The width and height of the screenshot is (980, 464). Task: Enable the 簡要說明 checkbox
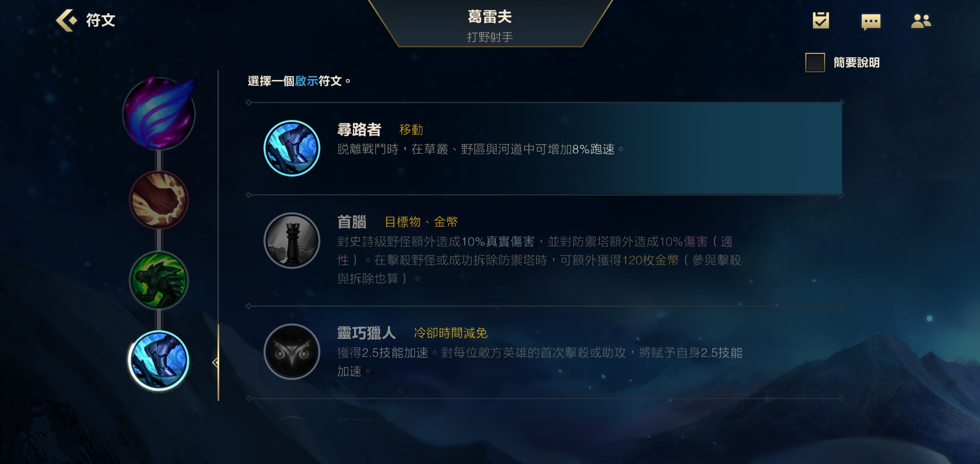815,63
